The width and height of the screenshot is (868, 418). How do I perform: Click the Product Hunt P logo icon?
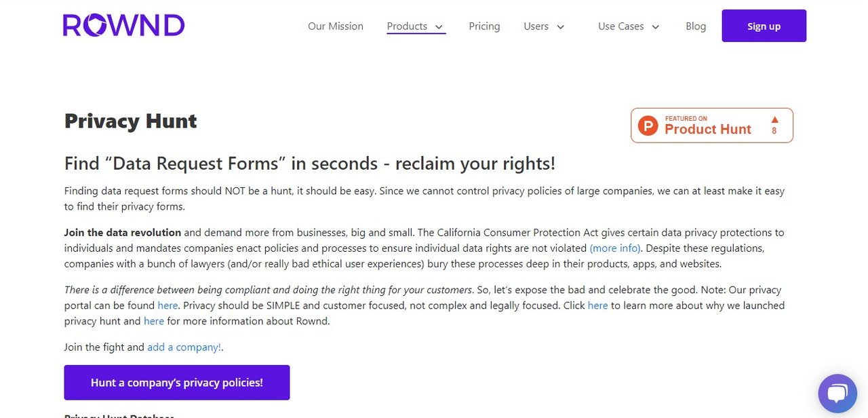pyautogui.click(x=648, y=126)
